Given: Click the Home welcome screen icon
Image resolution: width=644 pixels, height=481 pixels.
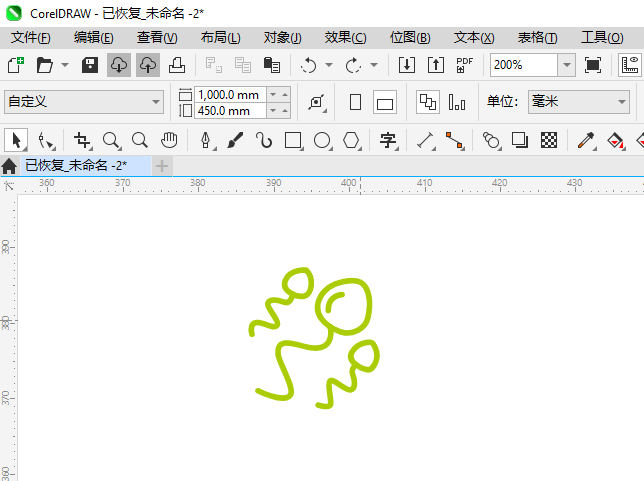Looking at the screenshot, I should click(9, 166).
